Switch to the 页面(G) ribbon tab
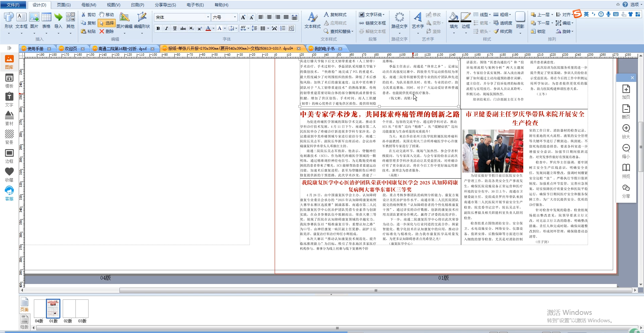Screen dimensions: 644x333 pos(64,5)
